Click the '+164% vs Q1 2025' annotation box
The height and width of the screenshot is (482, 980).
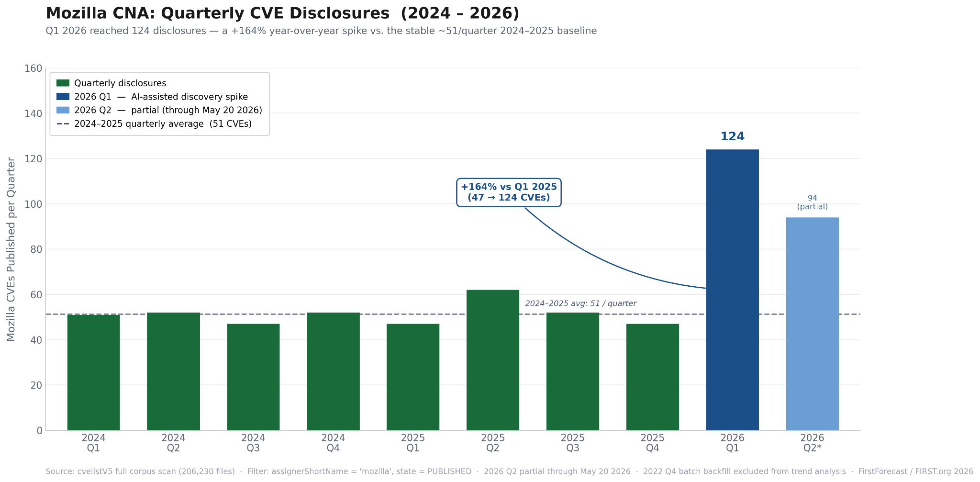coord(509,192)
